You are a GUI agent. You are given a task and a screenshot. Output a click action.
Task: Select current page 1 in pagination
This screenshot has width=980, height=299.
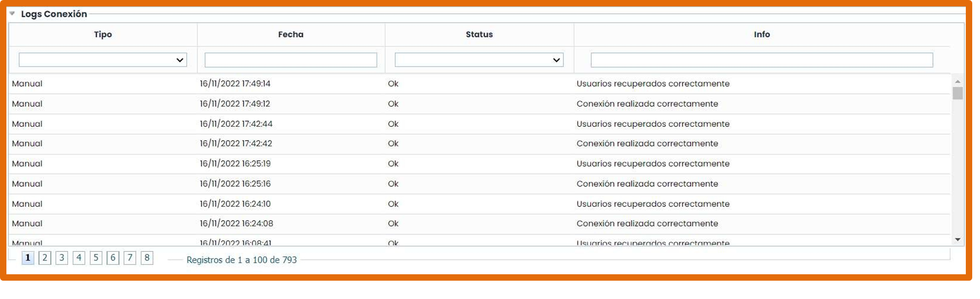[x=28, y=258]
